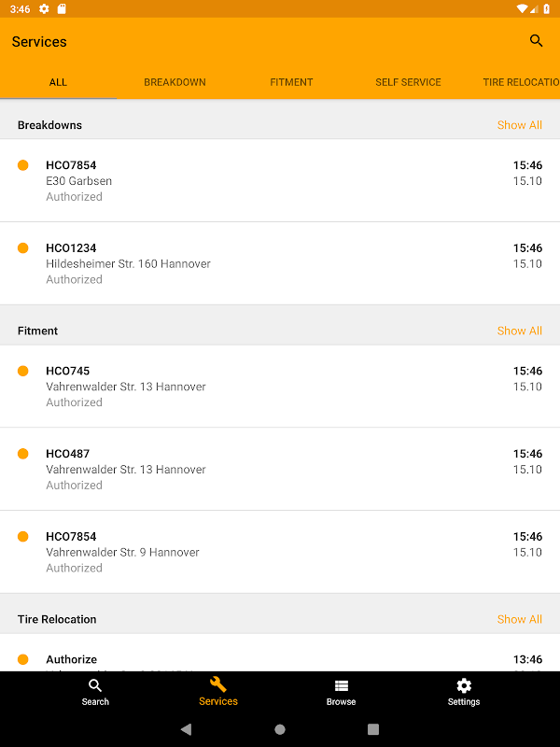The image size is (560, 747).
Task: Open Services wrench icon in bottom navigation
Action: 218,686
